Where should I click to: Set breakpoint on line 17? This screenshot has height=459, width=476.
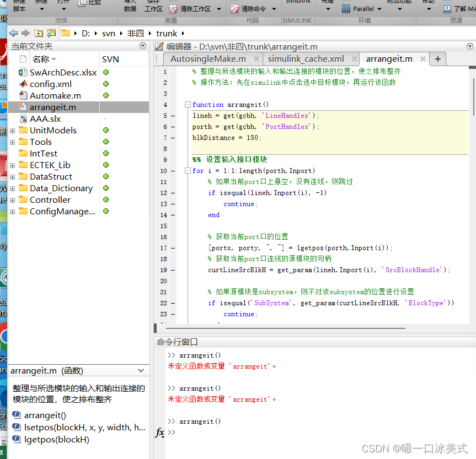173,248
